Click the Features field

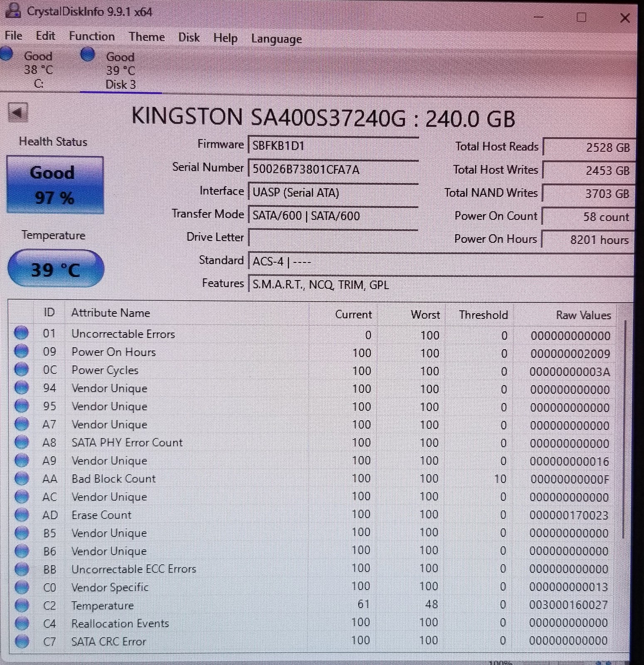point(441,285)
